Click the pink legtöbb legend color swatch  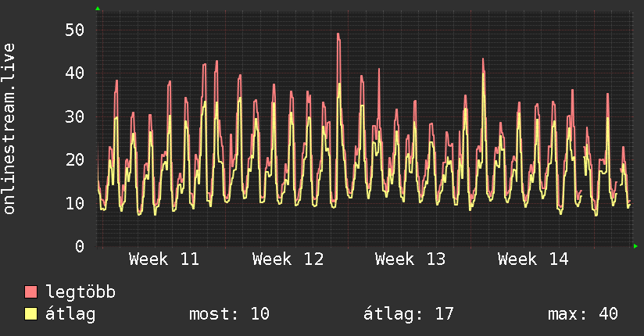tap(30, 291)
